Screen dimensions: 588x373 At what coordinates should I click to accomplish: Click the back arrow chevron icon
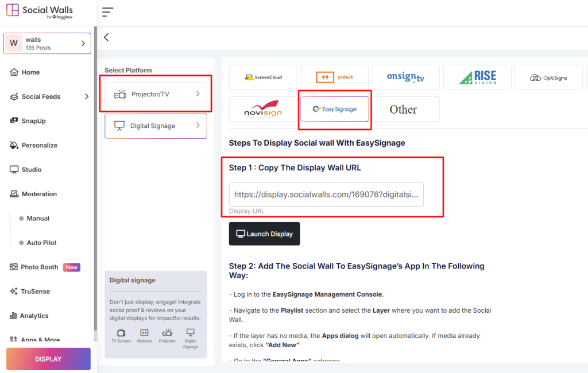(106, 37)
